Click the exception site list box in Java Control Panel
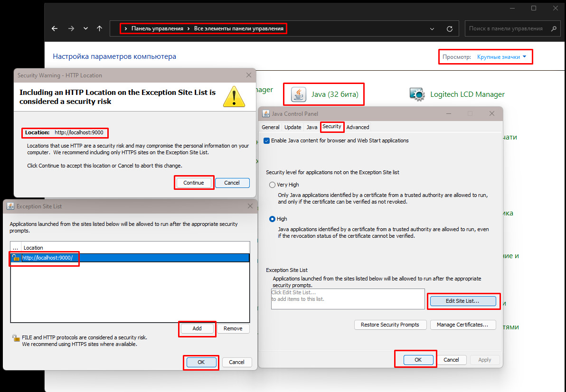Screen dimensions: 566x392 coord(348,299)
